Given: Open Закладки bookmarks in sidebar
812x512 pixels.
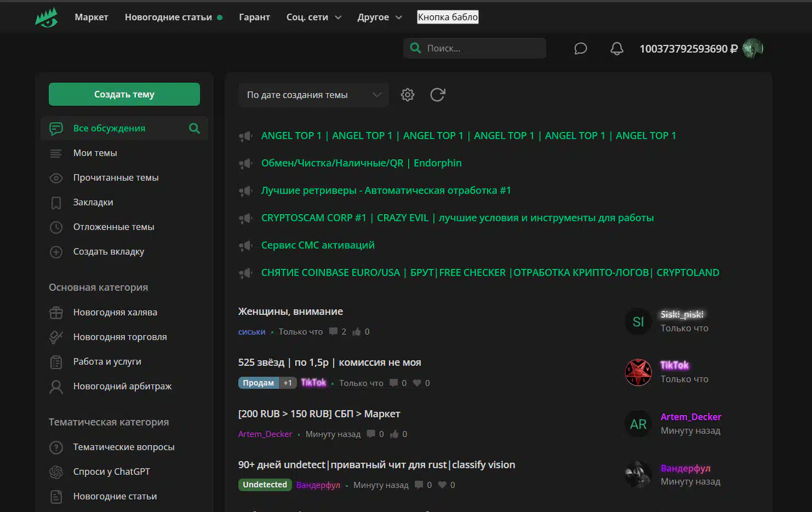Looking at the screenshot, I should click(93, 202).
